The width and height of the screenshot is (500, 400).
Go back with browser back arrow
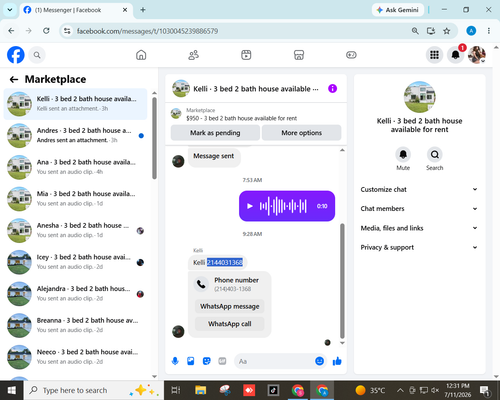tap(11, 31)
